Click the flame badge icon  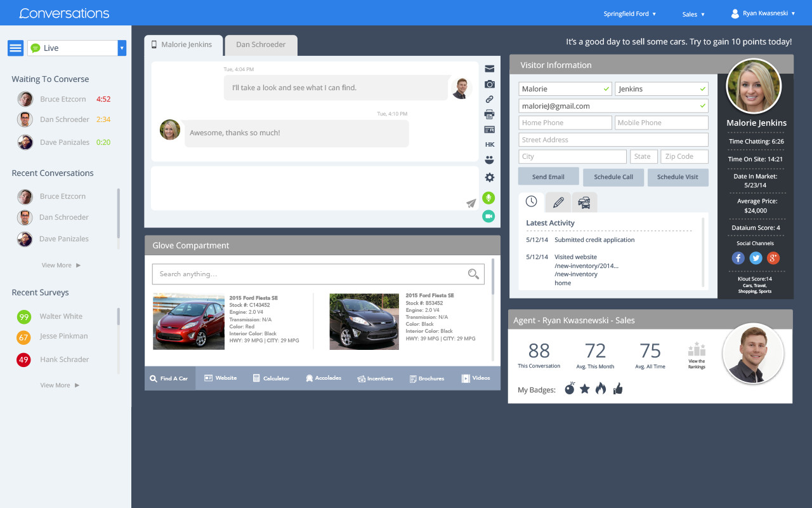click(601, 389)
